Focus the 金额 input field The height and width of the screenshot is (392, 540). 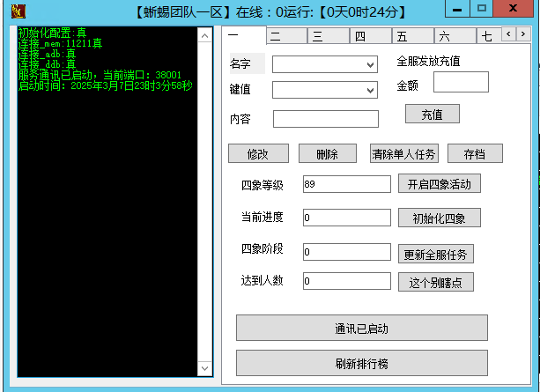(x=461, y=82)
